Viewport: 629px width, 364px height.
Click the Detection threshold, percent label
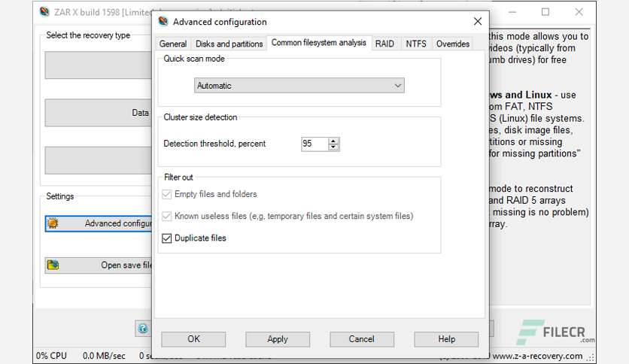[214, 144]
